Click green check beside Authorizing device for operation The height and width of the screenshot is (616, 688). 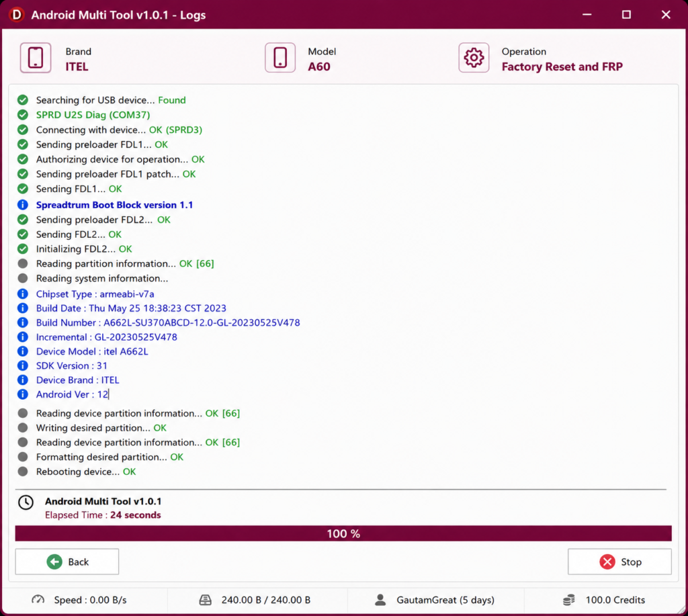click(x=23, y=159)
